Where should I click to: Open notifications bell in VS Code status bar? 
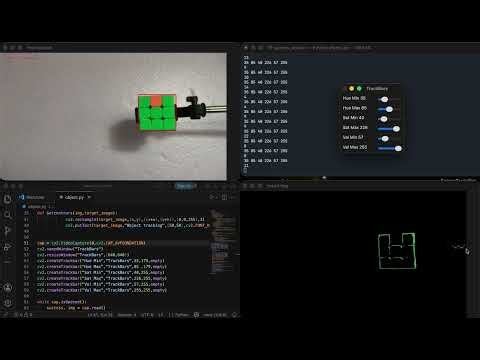pyautogui.click(x=235, y=315)
